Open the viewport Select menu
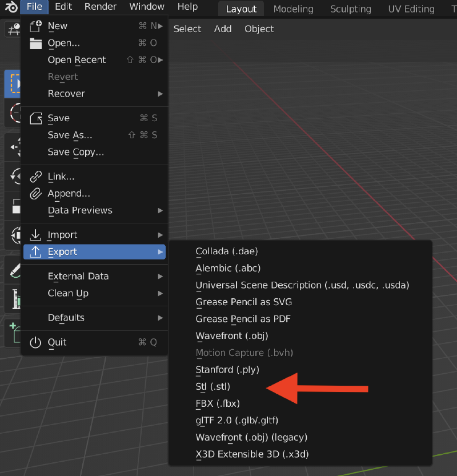 click(x=187, y=29)
